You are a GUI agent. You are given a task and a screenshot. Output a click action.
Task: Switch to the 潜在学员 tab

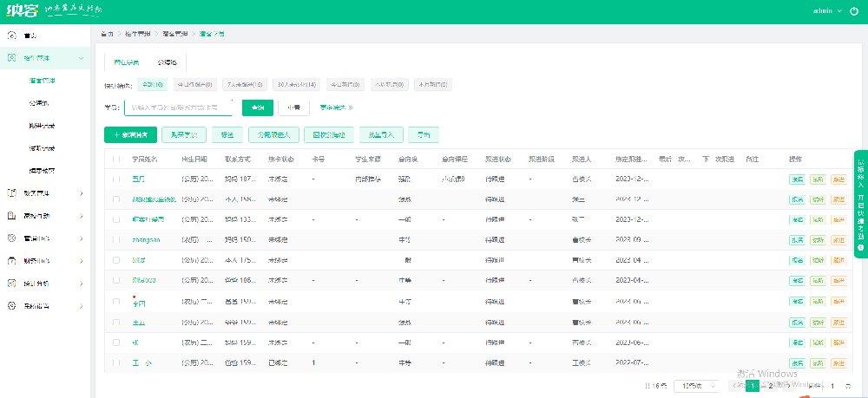[126, 62]
